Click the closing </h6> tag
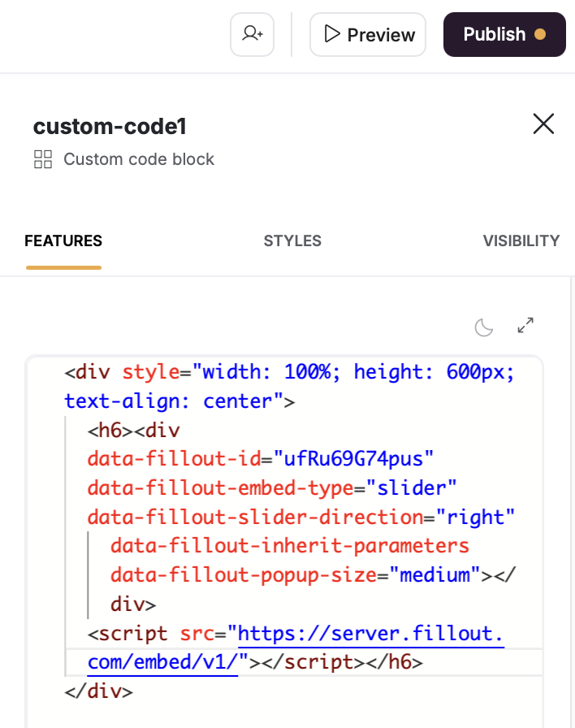The width and height of the screenshot is (575, 728). coord(394,662)
